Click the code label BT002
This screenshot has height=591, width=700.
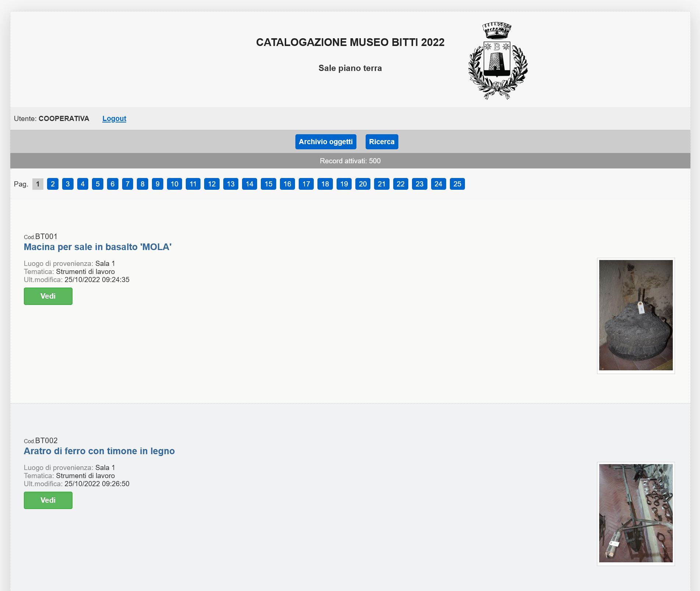(x=46, y=441)
